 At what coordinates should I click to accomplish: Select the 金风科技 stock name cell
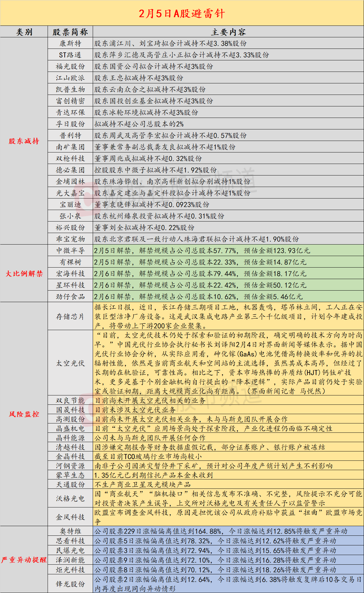click(x=70, y=517)
